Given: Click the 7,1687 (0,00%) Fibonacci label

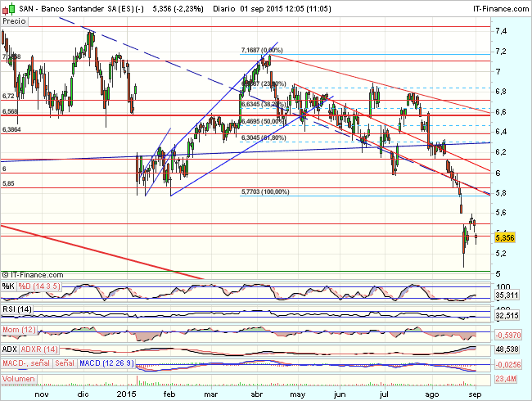Looking at the screenshot, I should point(262,50).
